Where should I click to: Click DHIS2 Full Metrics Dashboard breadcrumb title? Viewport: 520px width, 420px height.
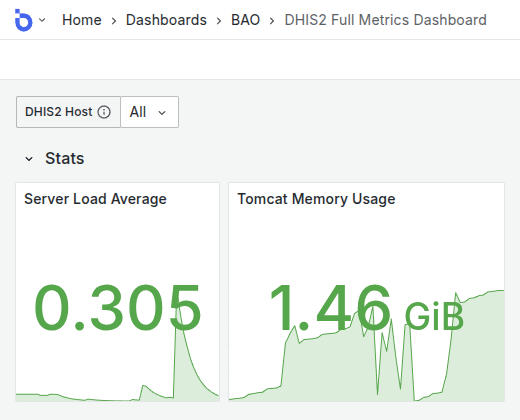click(385, 20)
